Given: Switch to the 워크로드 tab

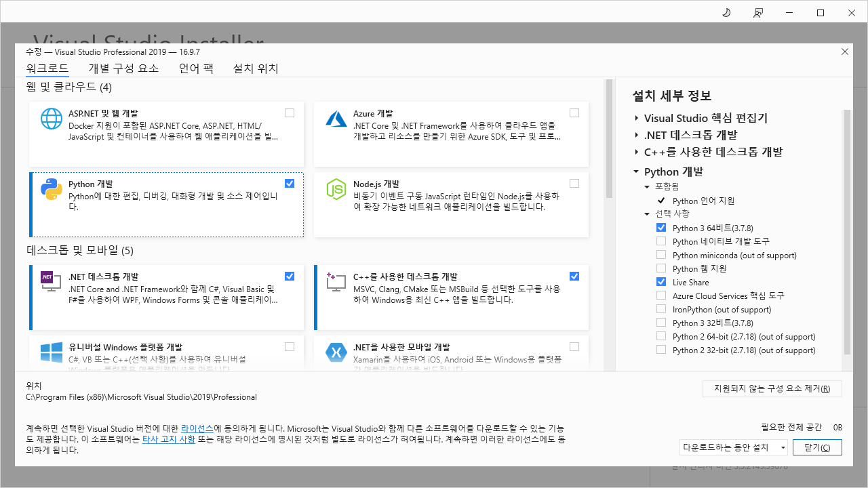Looking at the screenshot, I should tap(47, 68).
